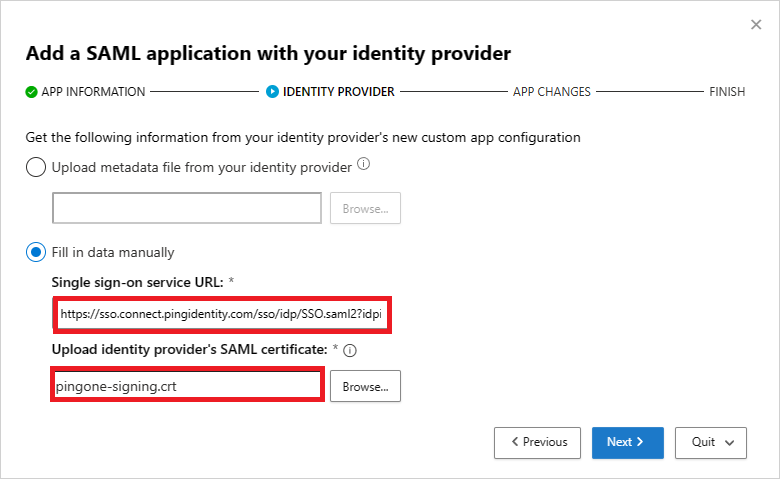Expand the Quit dropdown button
This screenshot has width=780, height=479.
click(711, 442)
